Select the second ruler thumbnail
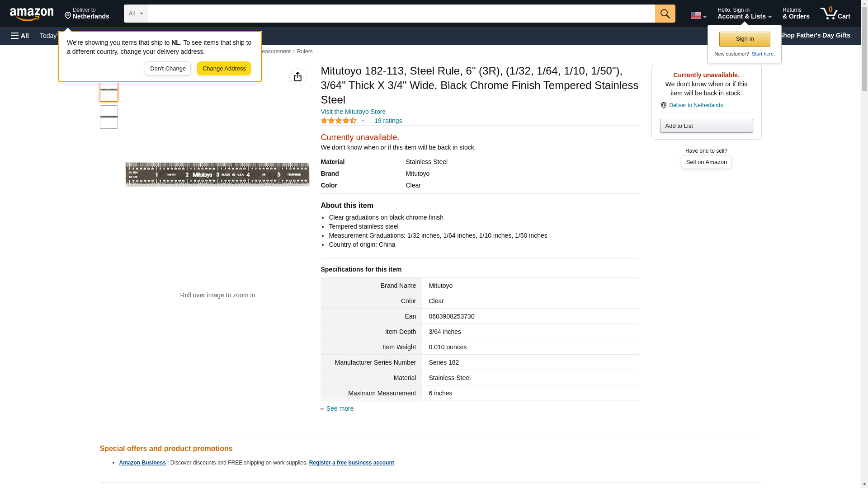 (108, 117)
